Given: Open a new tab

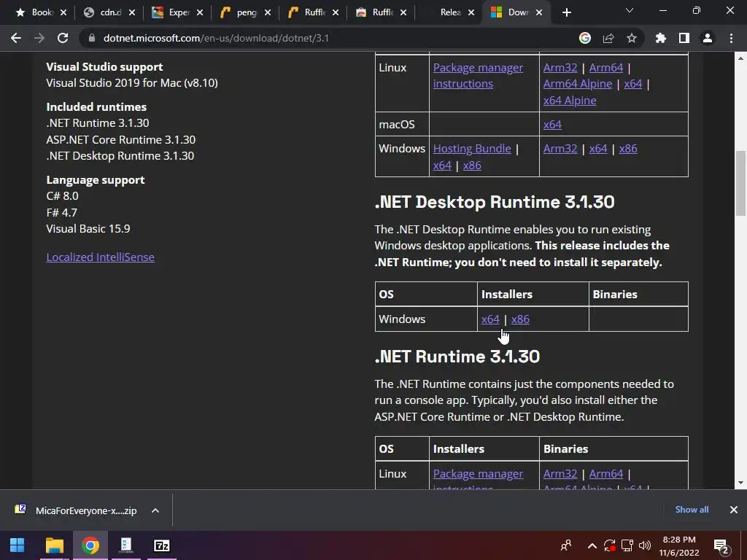Looking at the screenshot, I should pyautogui.click(x=566, y=12).
